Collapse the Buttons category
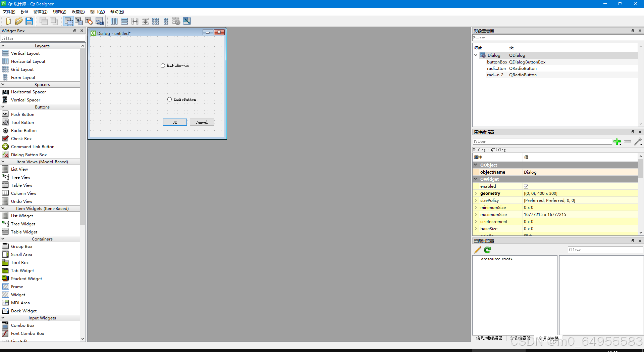Screen dimensions: 644x352 pyautogui.click(x=3, y=107)
